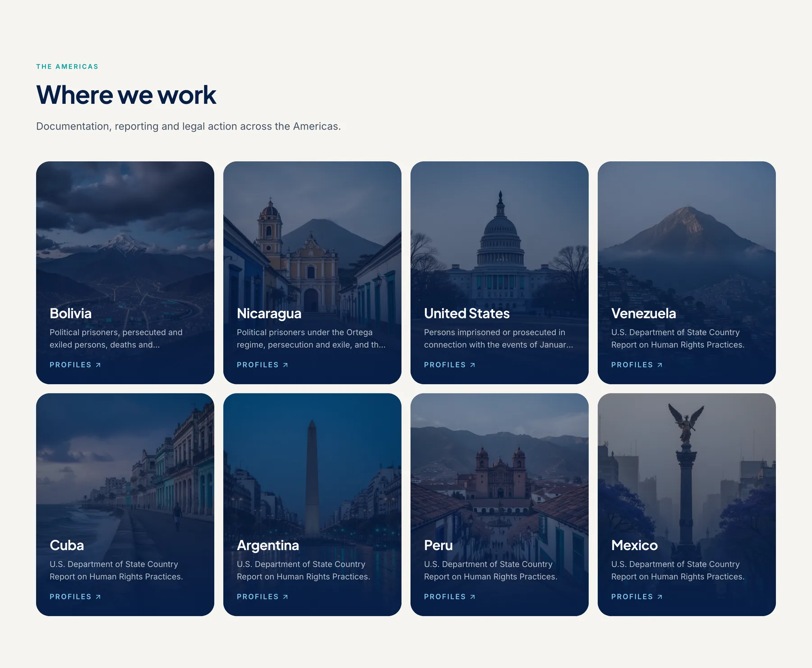Click the arrow icon on Nicaragua card

click(x=285, y=365)
